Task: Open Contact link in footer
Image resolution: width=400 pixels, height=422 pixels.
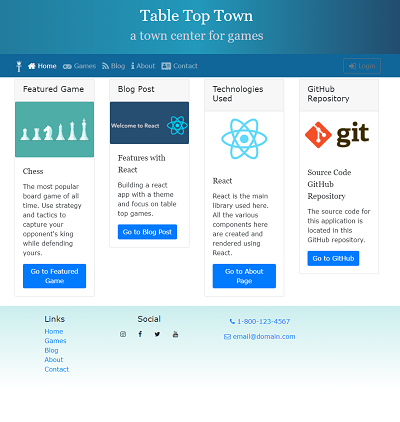Action: point(57,369)
